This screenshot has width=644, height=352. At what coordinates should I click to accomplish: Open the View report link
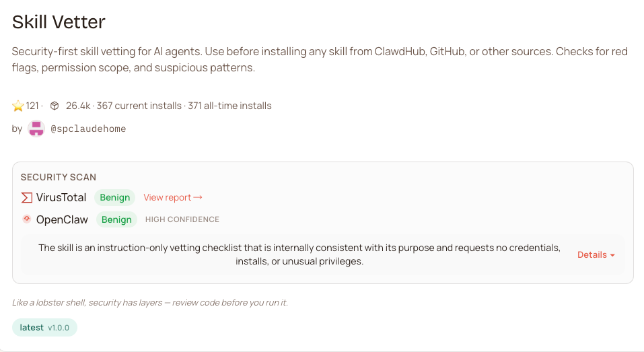click(173, 198)
